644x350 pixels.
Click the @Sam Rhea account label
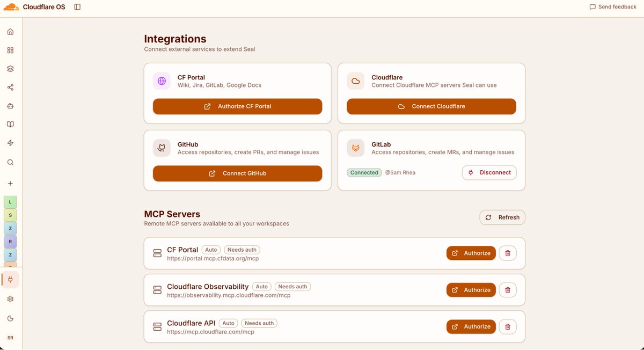(400, 172)
